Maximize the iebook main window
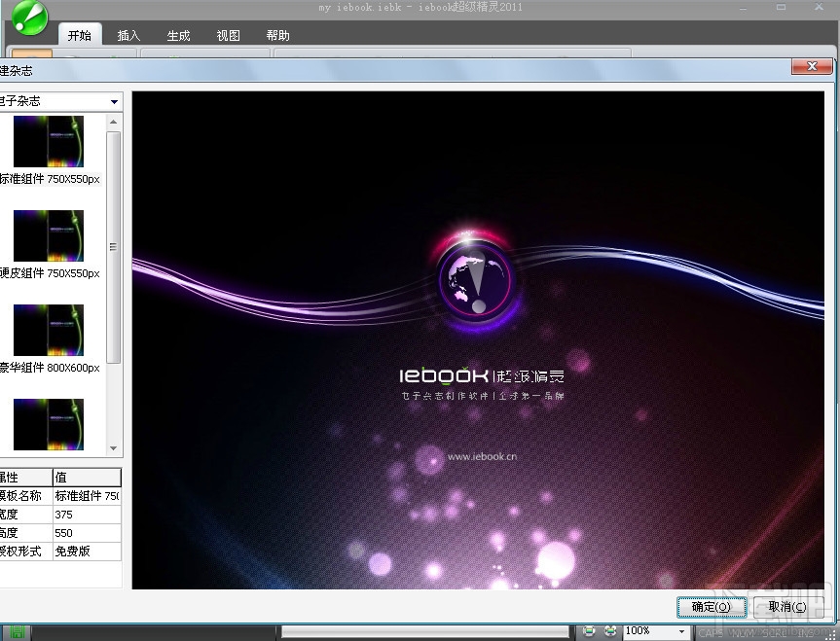The height and width of the screenshot is (641, 840). [x=781, y=7]
